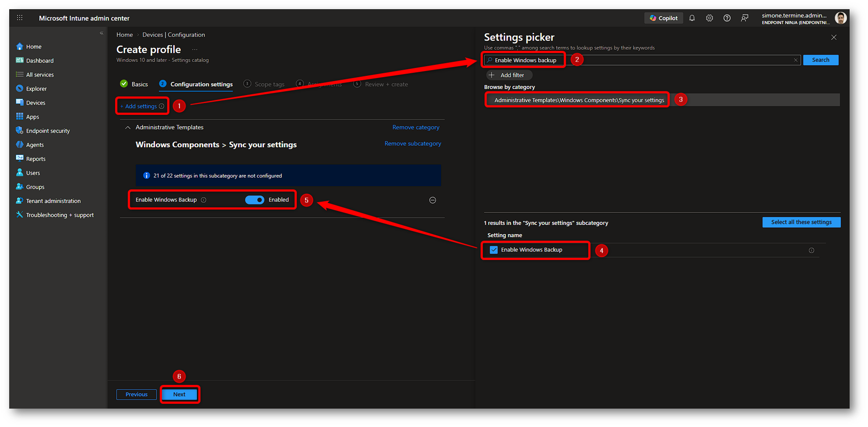Click the Search button
This screenshot has height=427, width=868.
(821, 60)
